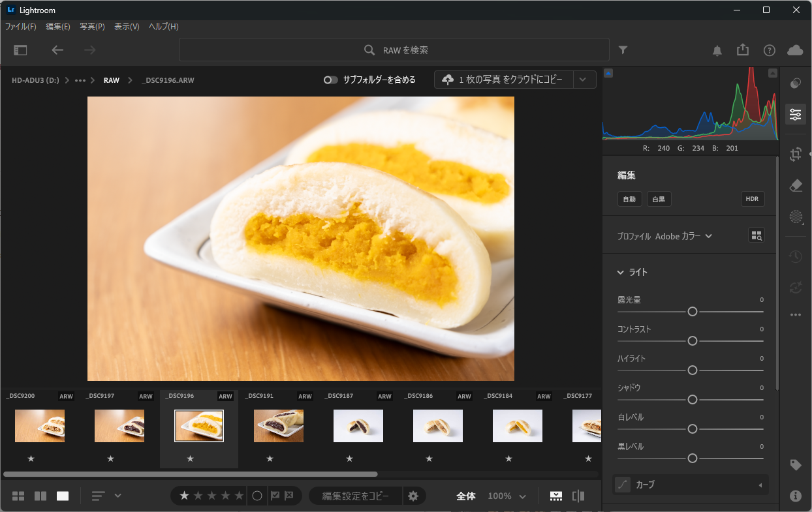Expand the breadcrumb ellipsis folders
Viewport: 812px width, 512px height.
click(x=80, y=80)
